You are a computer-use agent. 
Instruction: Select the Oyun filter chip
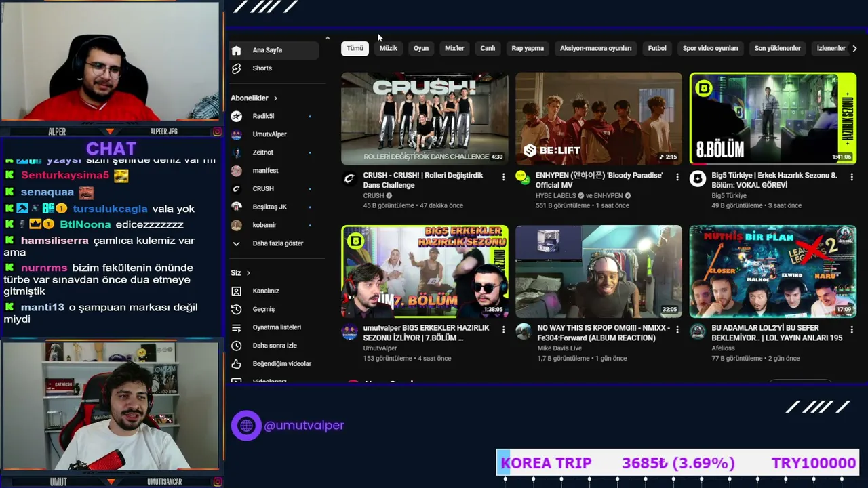421,48
